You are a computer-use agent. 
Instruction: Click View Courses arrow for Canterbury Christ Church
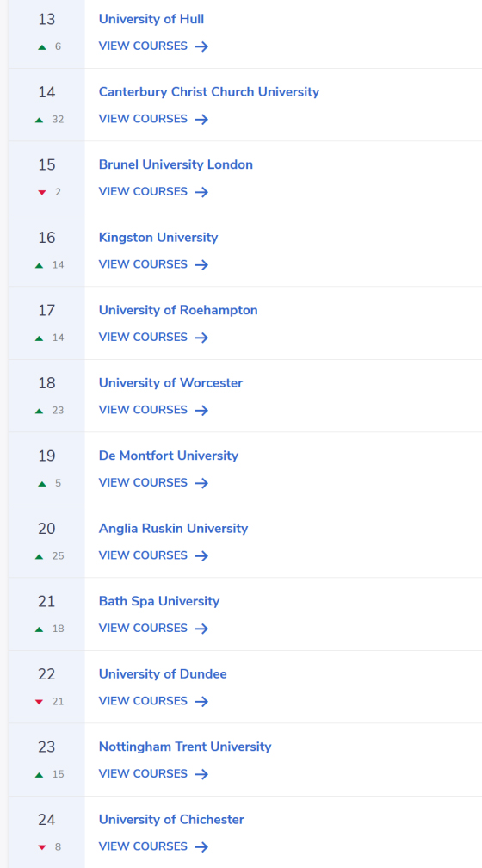(x=201, y=120)
